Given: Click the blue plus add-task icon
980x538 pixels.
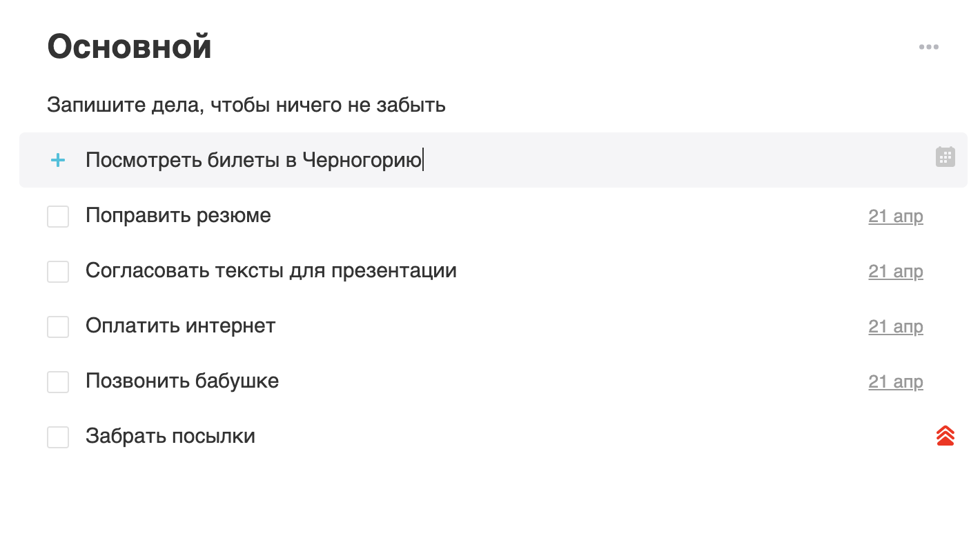Looking at the screenshot, I should coord(58,161).
